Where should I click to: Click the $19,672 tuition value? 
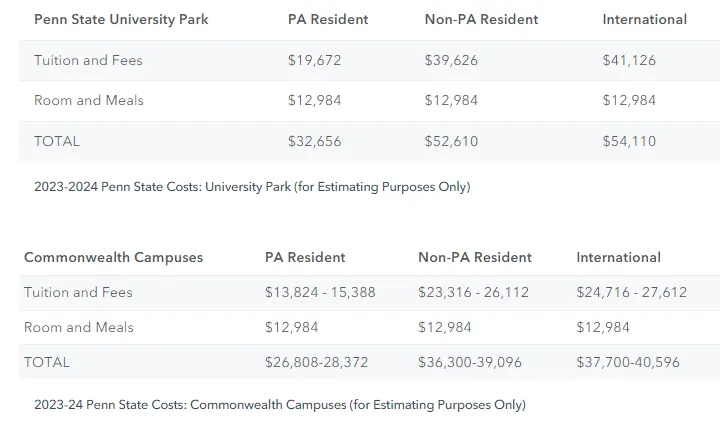(x=314, y=60)
